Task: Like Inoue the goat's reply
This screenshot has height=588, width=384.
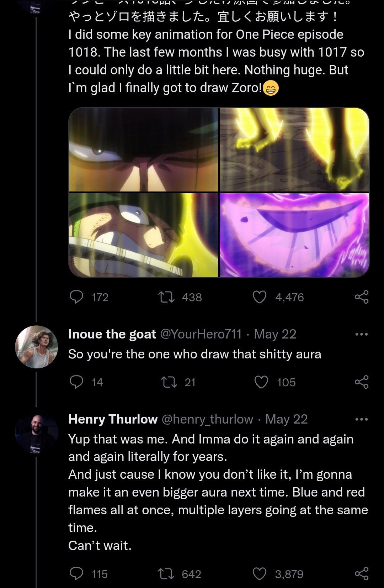Action: point(261,382)
